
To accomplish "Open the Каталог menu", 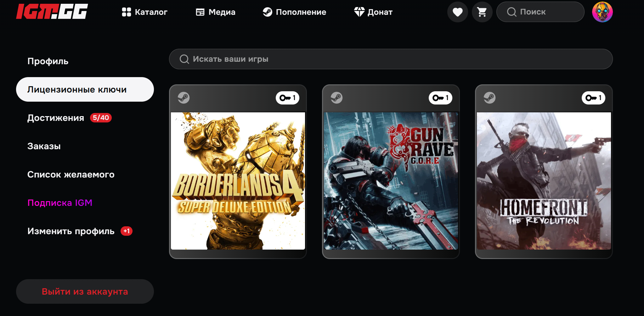I will pyautogui.click(x=144, y=12).
